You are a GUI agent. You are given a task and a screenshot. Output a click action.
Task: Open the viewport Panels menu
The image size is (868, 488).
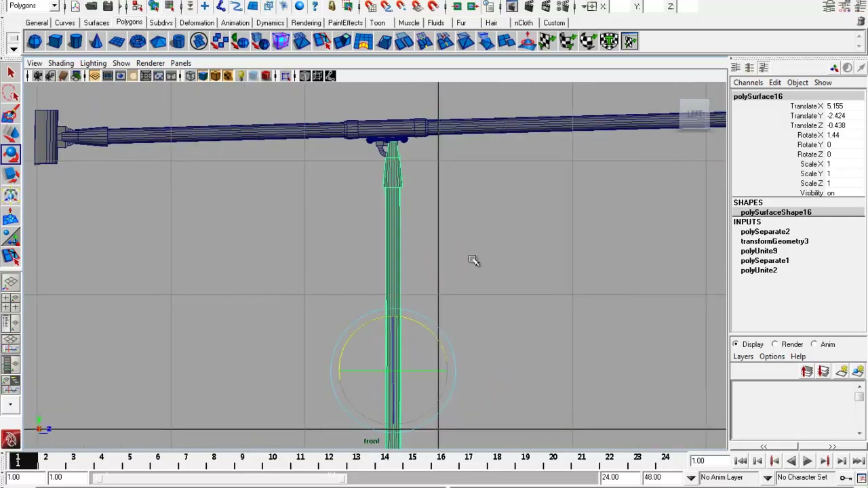[180, 63]
